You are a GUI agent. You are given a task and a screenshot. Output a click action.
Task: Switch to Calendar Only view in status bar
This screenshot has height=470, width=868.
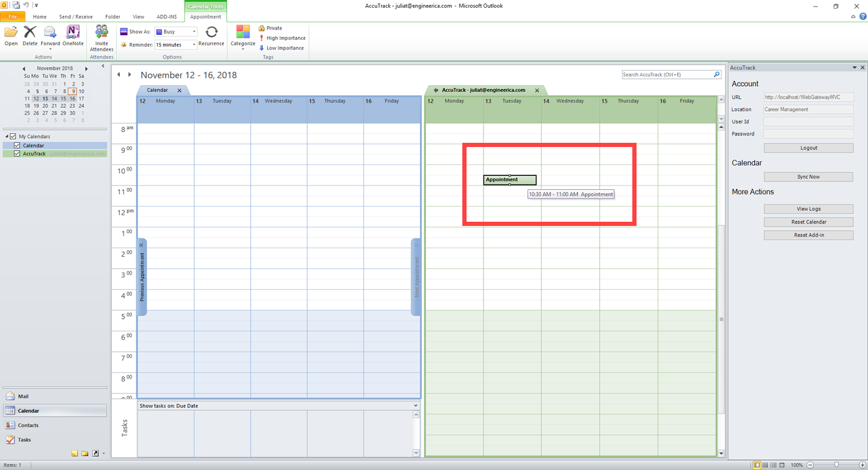774,465
